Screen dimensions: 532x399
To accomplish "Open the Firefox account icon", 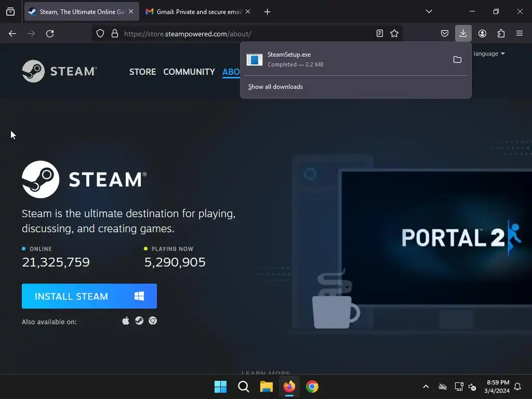I will coord(482,33).
